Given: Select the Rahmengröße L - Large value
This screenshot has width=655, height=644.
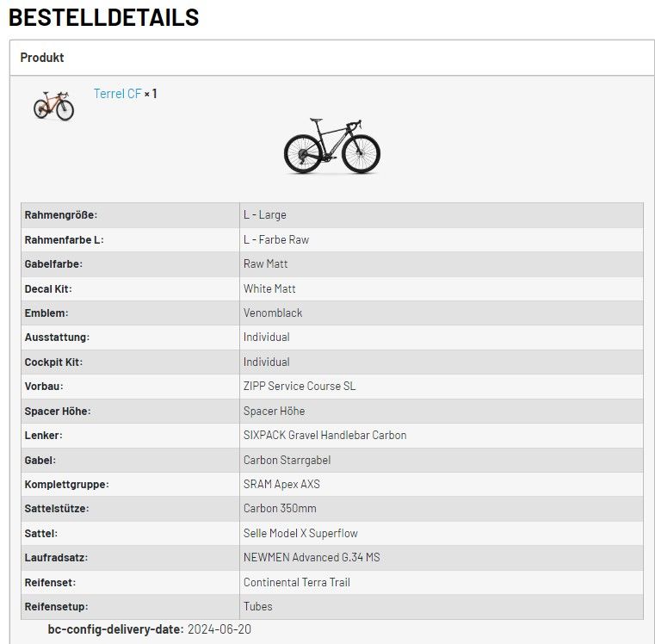Looking at the screenshot, I should (265, 215).
